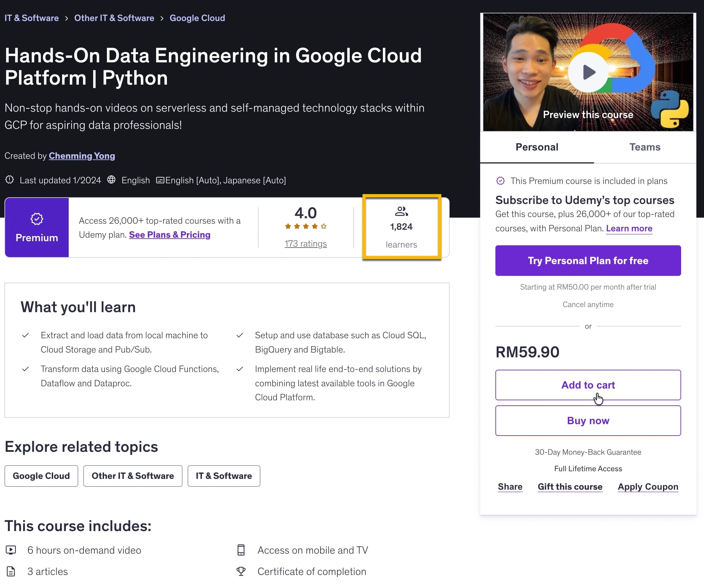Screen dimensions: 704x588
Task: Click Apply Coupon link
Action: [648, 487]
